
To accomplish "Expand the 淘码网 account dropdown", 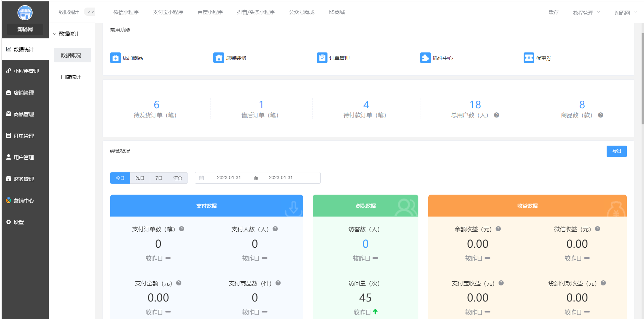I will 625,13.
